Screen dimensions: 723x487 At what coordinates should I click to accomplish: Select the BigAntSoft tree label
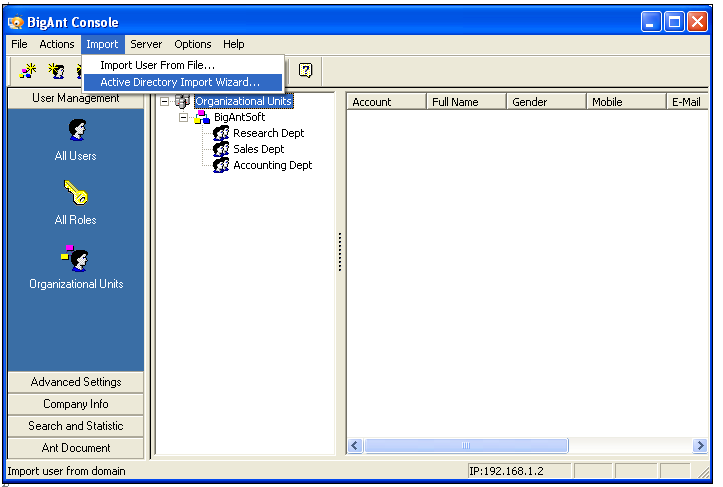point(239,117)
